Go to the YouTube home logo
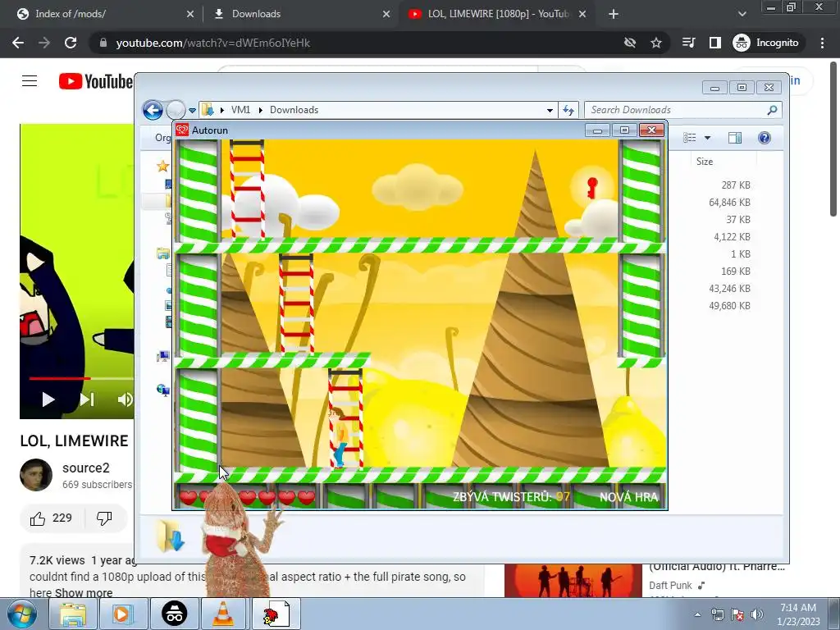Viewport: 840px width, 630px height. 95,81
